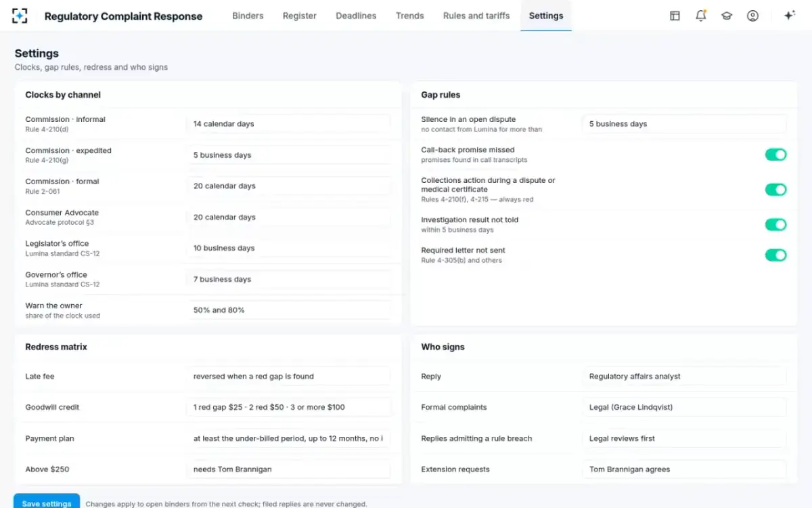812x508 pixels.
Task: Click the Who signs heading
Action: (x=443, y=347)
